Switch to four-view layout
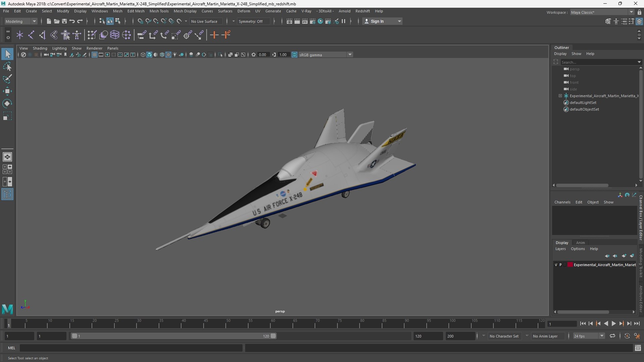 pos(7,169)
